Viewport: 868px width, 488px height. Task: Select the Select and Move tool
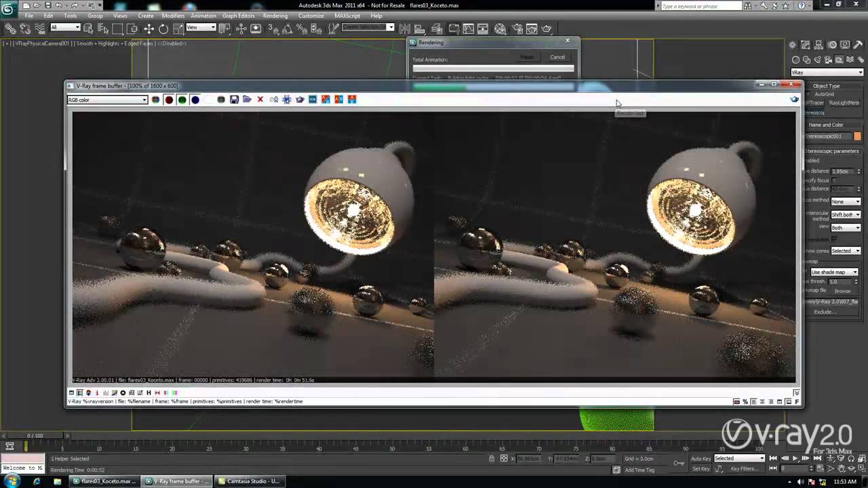pos(149,28)
